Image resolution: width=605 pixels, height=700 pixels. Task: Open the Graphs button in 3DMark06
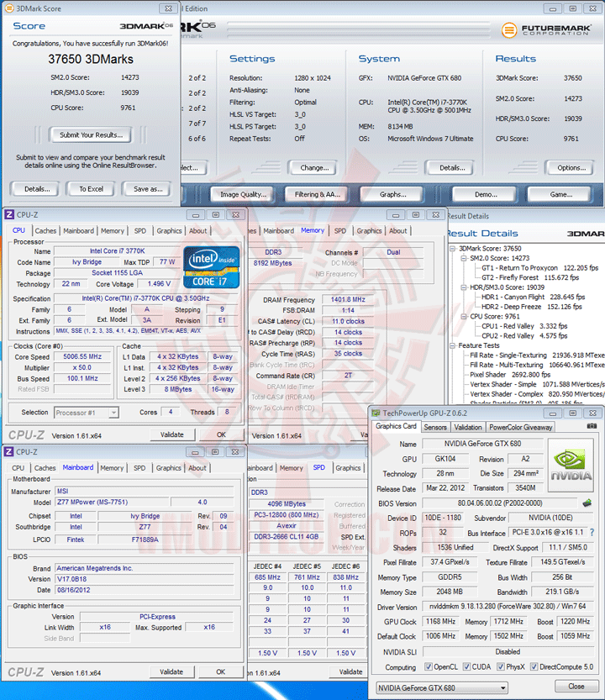tap(393, 194)
